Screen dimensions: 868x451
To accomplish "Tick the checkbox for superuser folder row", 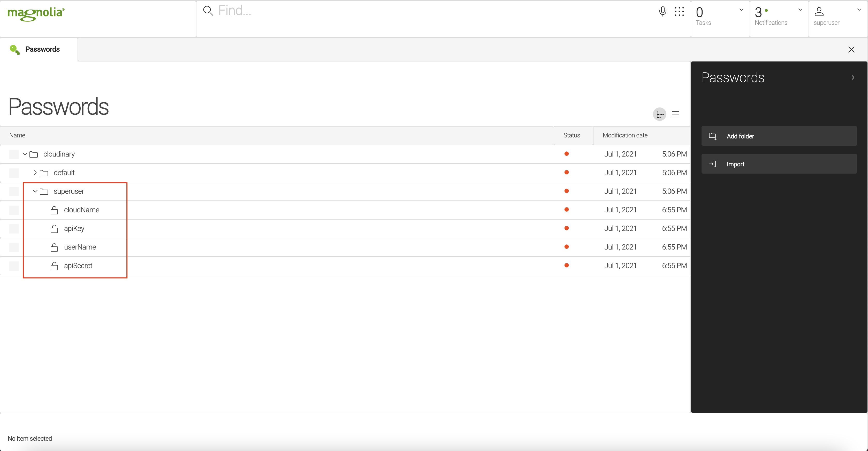I will [14, 191].
